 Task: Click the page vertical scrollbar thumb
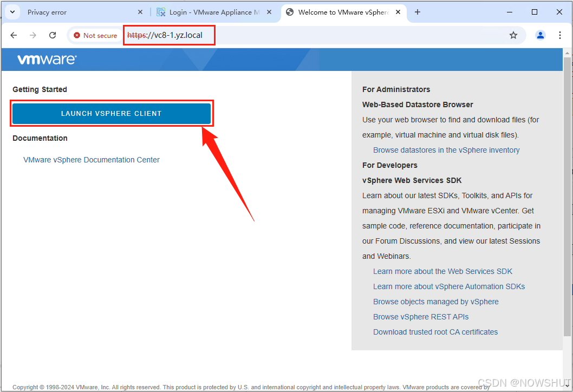point(567,197)
